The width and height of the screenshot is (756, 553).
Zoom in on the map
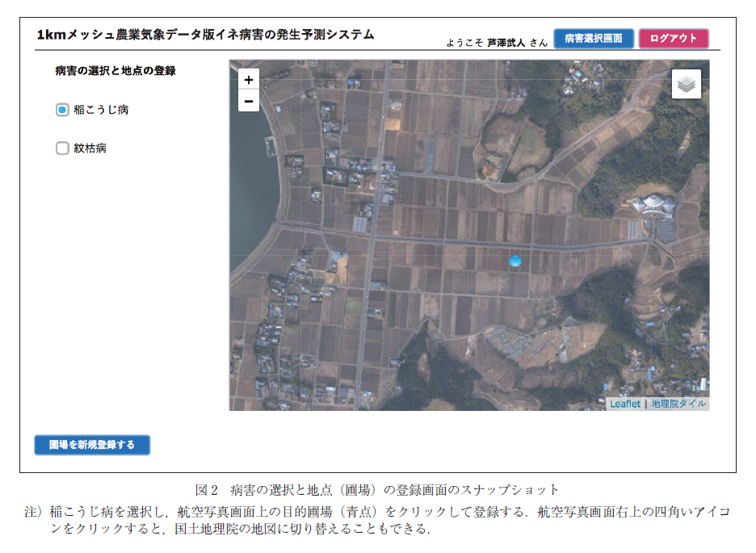click(249, 79)
